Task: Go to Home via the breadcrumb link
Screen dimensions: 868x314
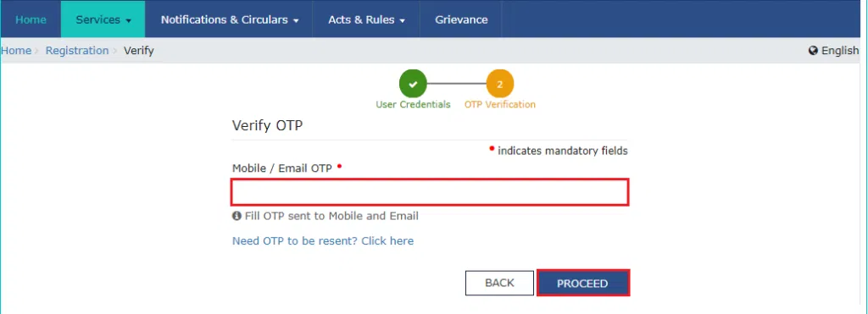Action: pyautogui.click(x=16, y=50)
